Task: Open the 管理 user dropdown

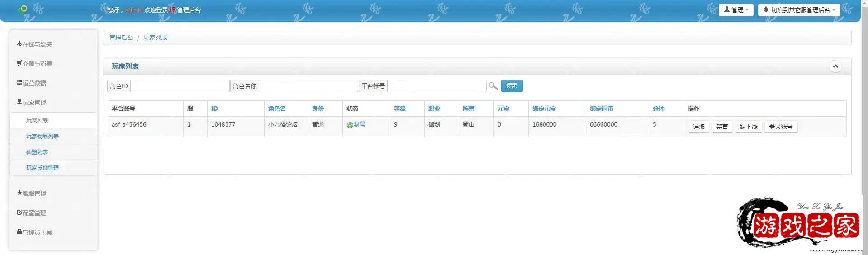Action: [x=735, y=10]
